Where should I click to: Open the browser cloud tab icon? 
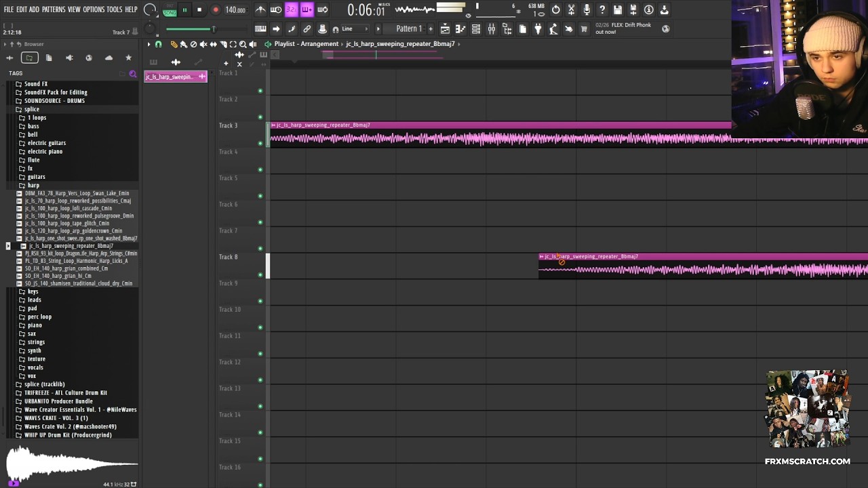(108, 58)
